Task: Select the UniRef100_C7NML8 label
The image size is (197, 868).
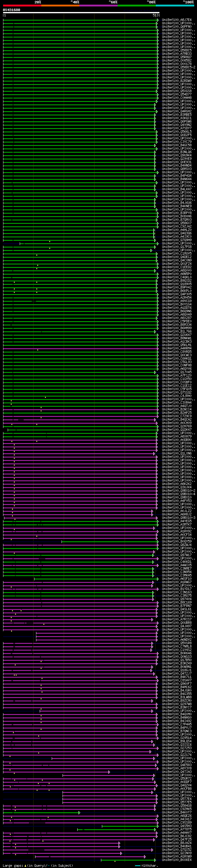Action: [176, 646]
